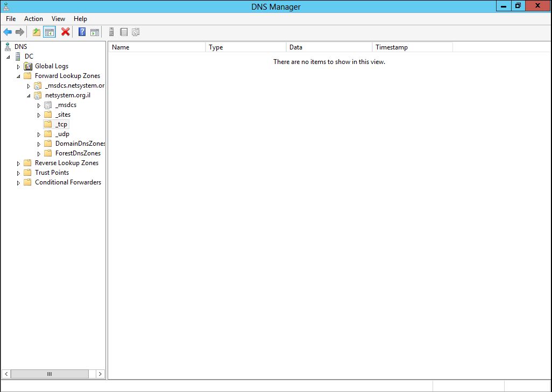Image resolution: width=552 pixels, height=392 pixels.
Task: Expand the _sites folder
Action: [x=39, y=115]
